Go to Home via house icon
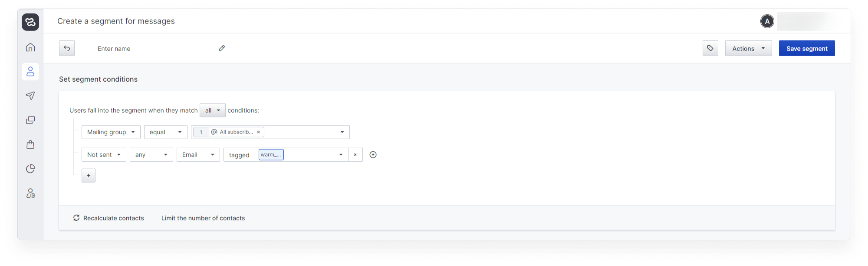The height and width of the screenshot is (266, 868). click(x=30, y=47)
